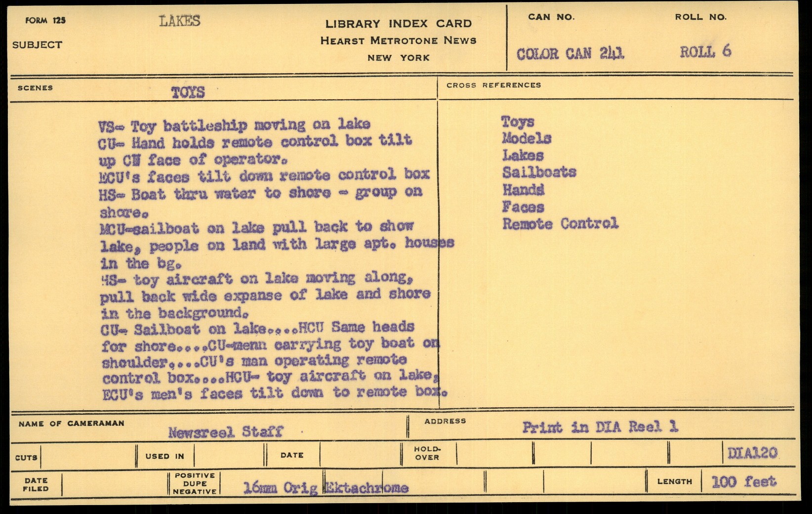The height and width of the screenshot is (514, 812).
Task: Select the 'Newsreel Staff' cameraman name
Action: (225, 432)
